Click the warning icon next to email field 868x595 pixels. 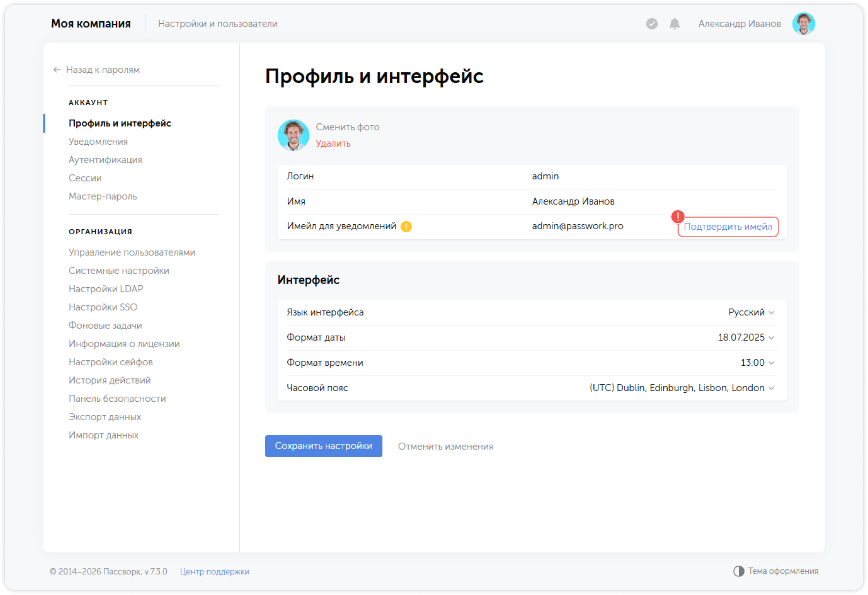pyautogui.click(x=407, y=226)
